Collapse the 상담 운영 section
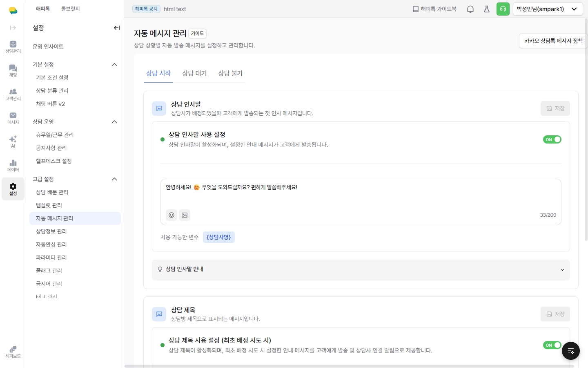Image resolution: width=588 pixels, height=368 pixels. 114,122
